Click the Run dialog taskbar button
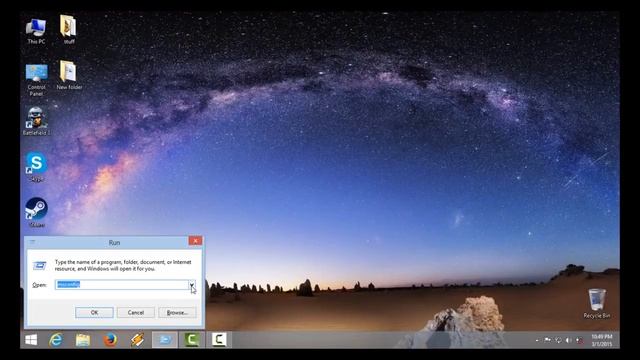Screen dimensions: 640x360 tap(165, 340)
